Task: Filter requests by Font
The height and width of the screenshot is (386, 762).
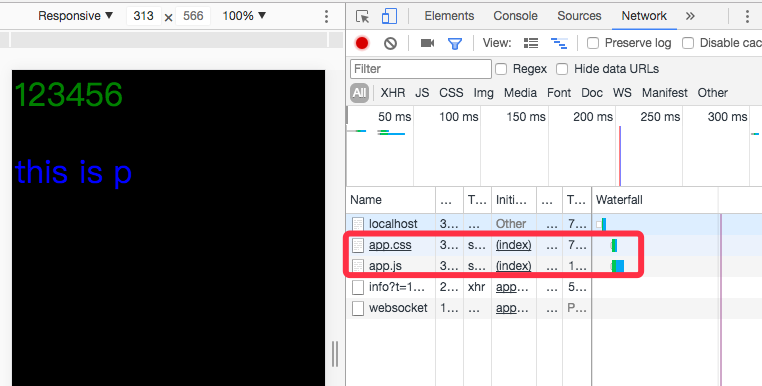Action: point(559,93)
